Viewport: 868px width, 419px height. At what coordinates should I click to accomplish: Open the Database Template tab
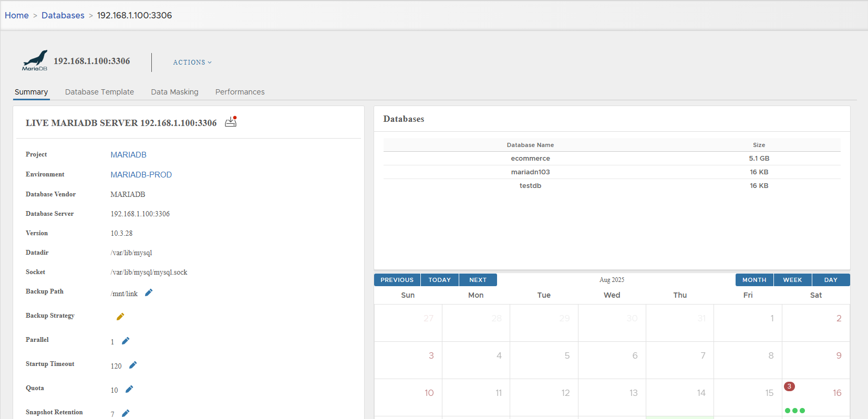pos(99,92)
